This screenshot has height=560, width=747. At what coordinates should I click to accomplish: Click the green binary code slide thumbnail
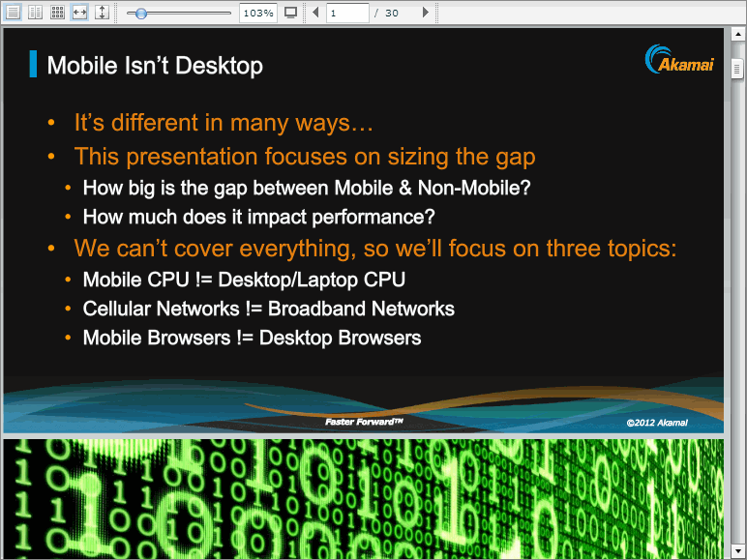click(x=364, y=499)
